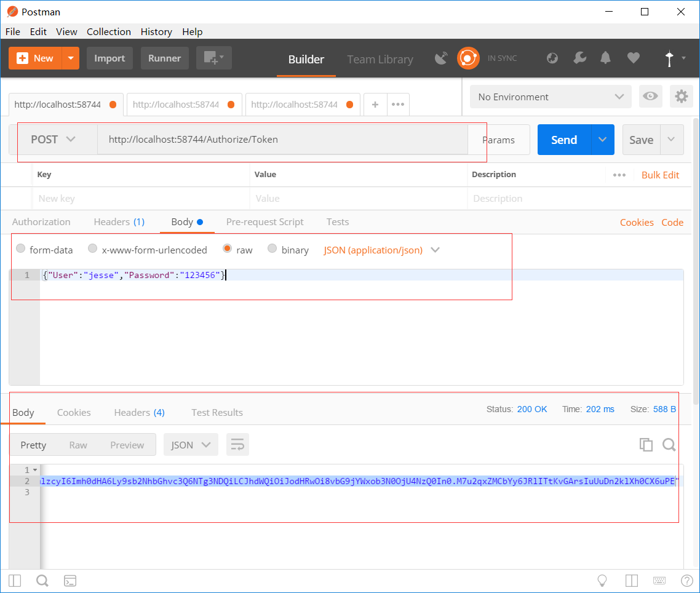Click the request URL input field
700x593 pixels.
click(x=282, y=139)
